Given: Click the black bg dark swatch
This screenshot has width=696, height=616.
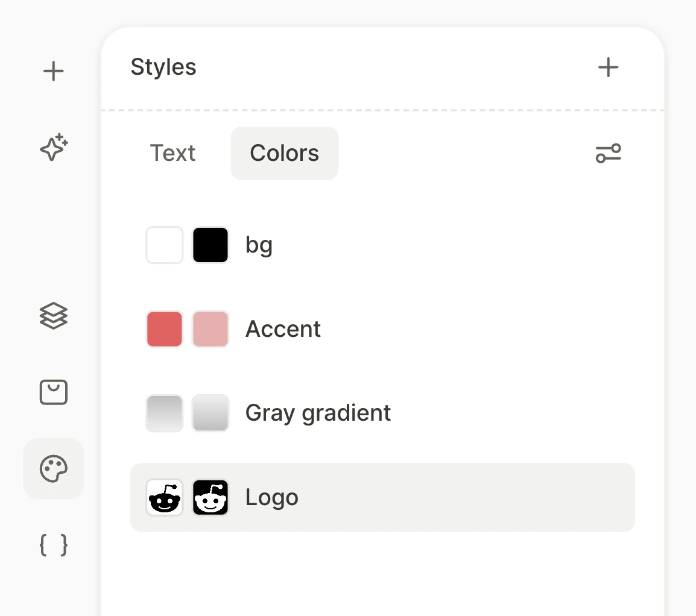Looking at the screenshot, I should pyautogui.click(x=210, y=245).
